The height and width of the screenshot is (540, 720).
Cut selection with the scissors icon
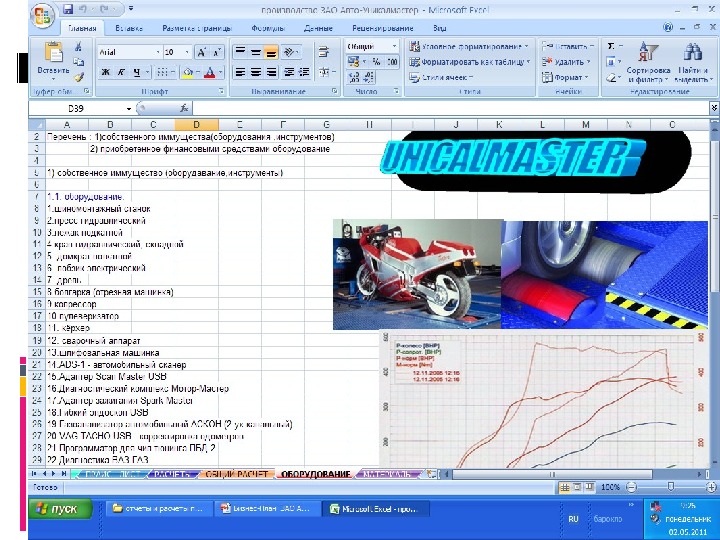point(79,46)
